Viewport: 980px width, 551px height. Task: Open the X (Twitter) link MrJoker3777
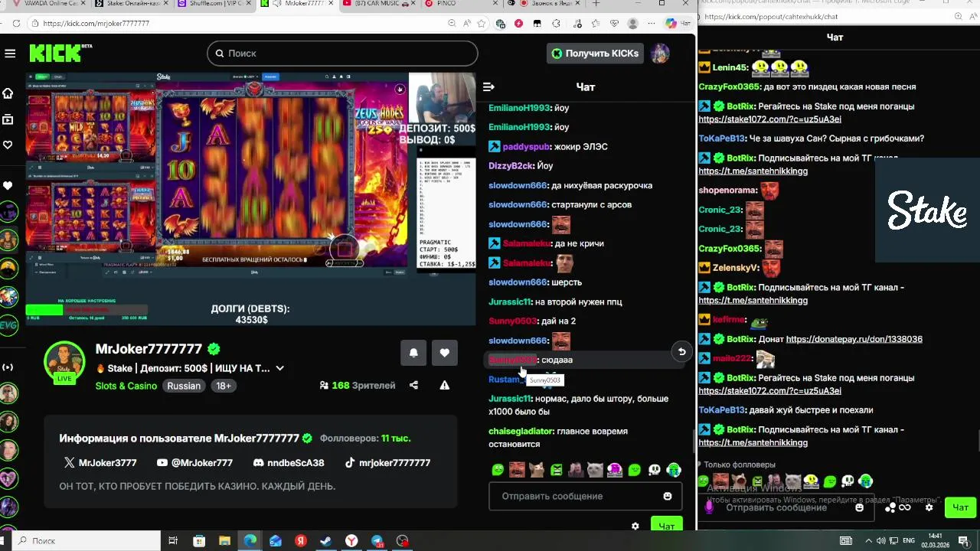tap(100, 463)
